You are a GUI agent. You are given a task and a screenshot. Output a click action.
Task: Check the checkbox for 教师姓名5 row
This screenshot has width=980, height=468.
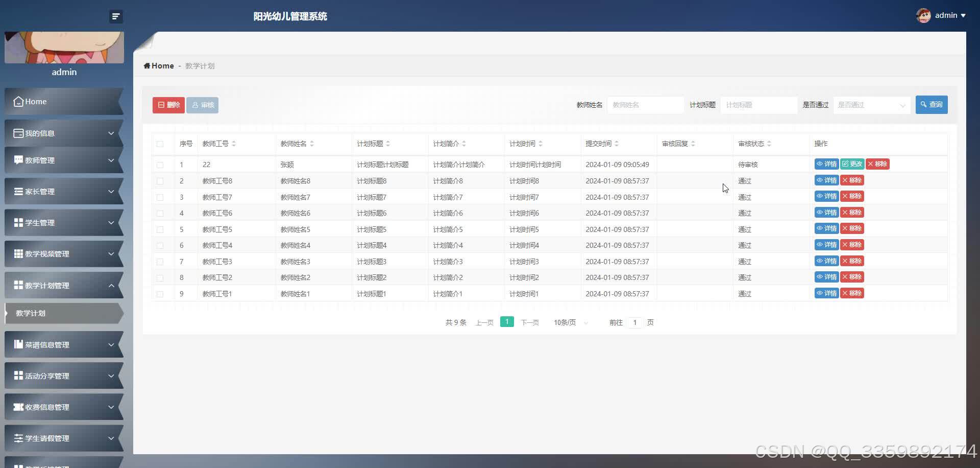click(x=161, y=229)
